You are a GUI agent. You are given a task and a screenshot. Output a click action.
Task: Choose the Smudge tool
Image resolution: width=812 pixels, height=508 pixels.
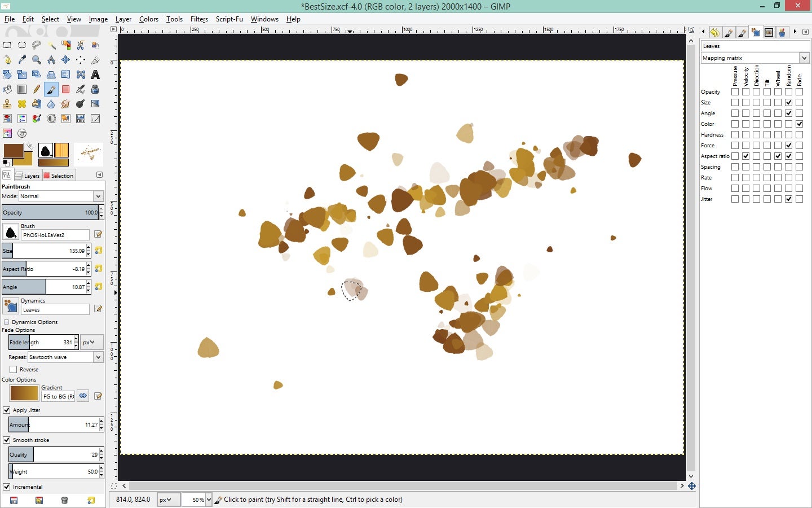pos(66,103)
